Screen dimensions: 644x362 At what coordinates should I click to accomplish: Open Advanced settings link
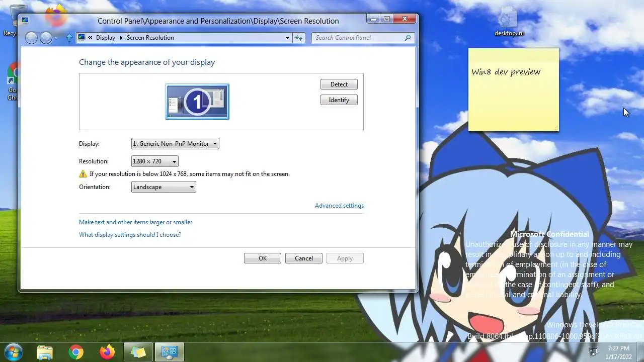339,206
